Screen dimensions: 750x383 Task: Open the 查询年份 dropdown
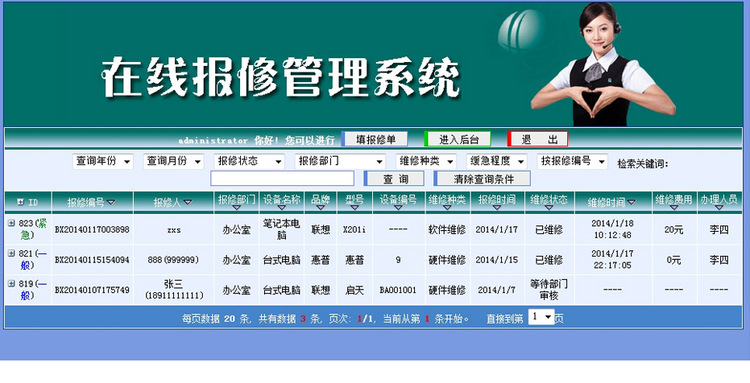click(x=102, y=162)
